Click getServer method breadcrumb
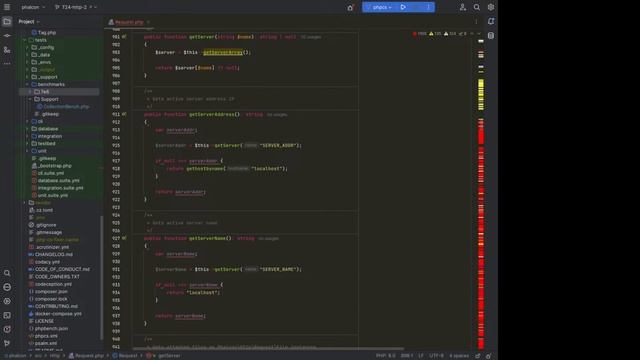Viewport: 640px width, 360px height. coord(164,356)
